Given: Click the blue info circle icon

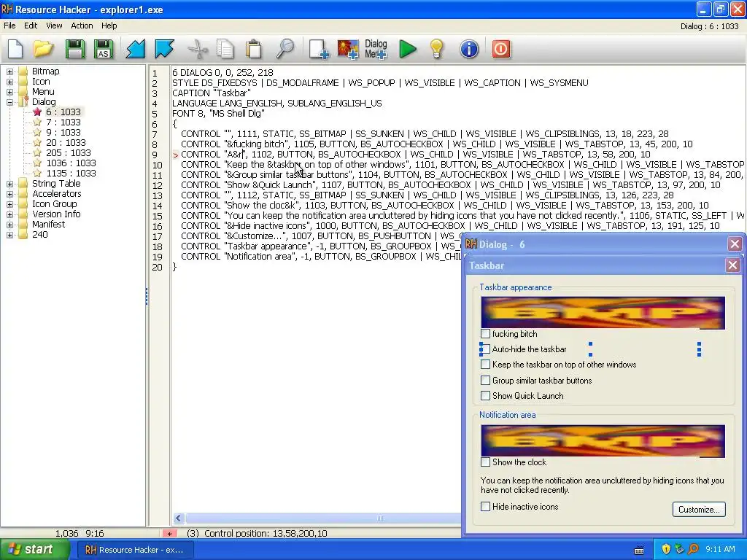Looking at the screenshot, I should pyautogui.click(x=469, y=49).
